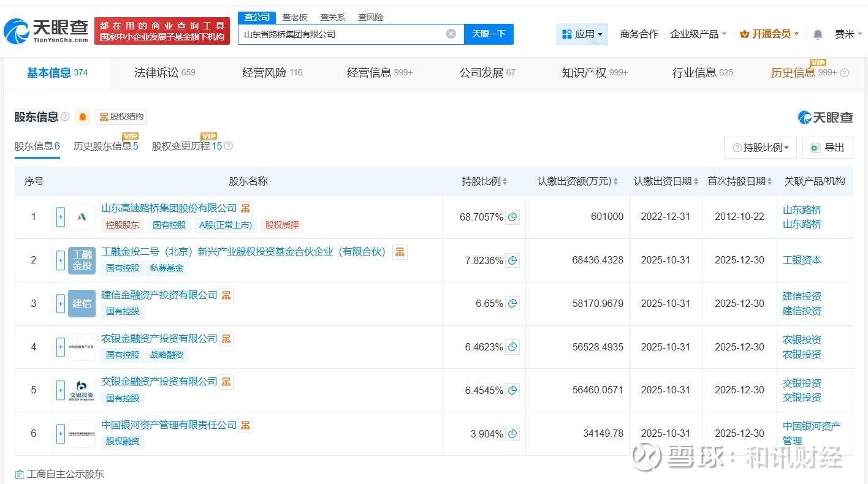This screenshot has height=484, width=868.
Task: Open equity structure icon next to 建信金融资产投资有限公司
Action: coord(226,295)
